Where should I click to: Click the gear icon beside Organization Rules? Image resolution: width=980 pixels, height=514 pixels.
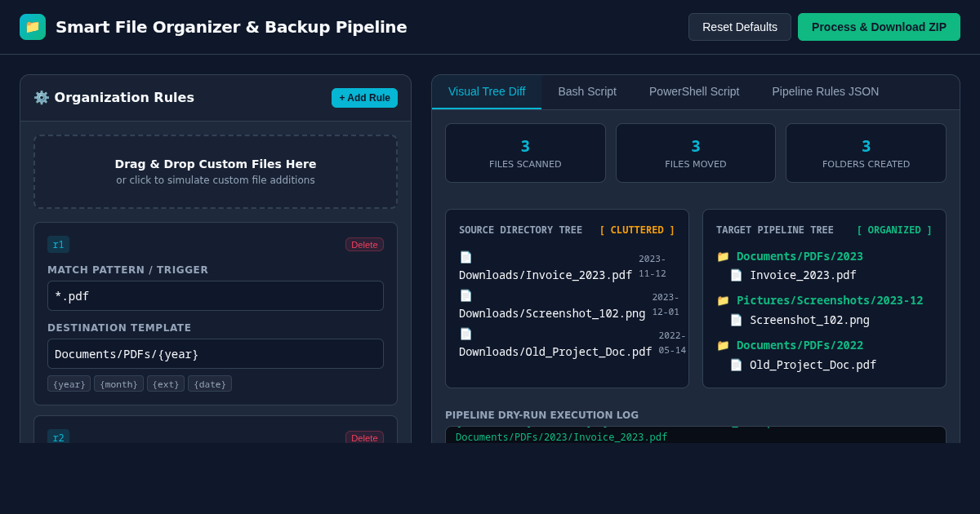coord(42,97)
